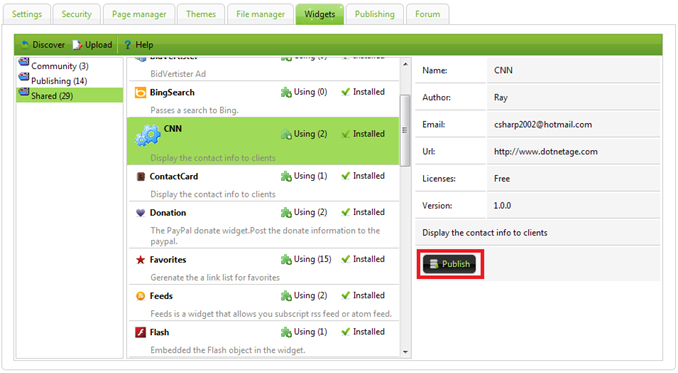
Task: Click the Favorites Using (15) puzzle icon
Action: pos(286,259)
